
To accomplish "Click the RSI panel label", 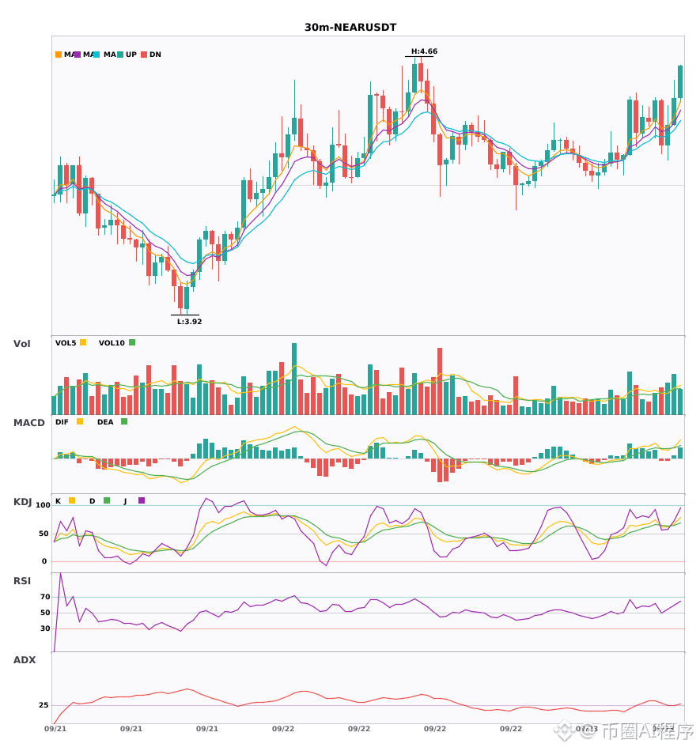I will (x=22, y=581).
